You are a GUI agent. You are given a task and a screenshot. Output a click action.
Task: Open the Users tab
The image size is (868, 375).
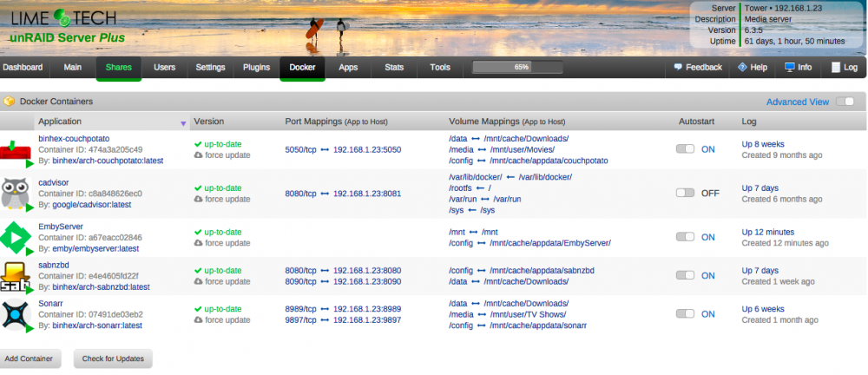[164, 67]
